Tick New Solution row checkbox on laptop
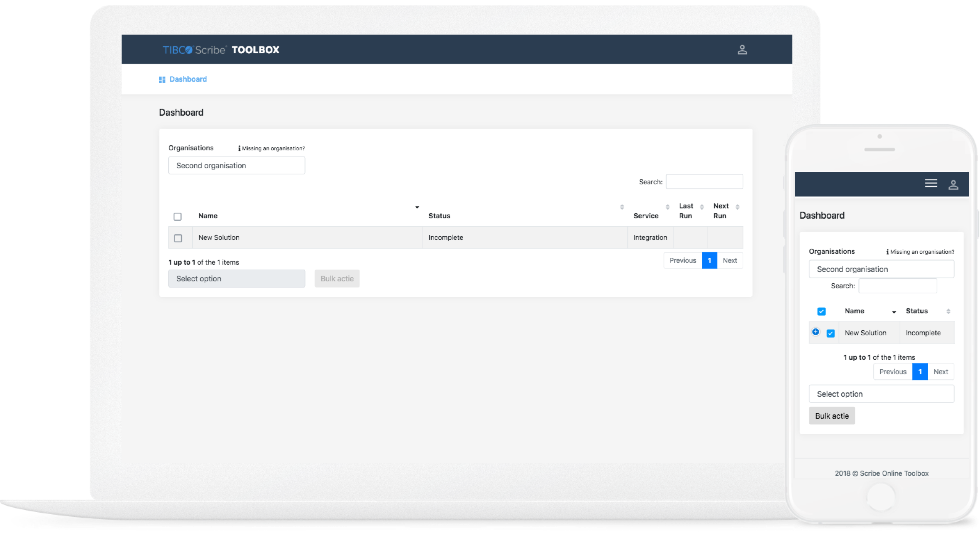This screenshot has width=980, height=535. 178,238
